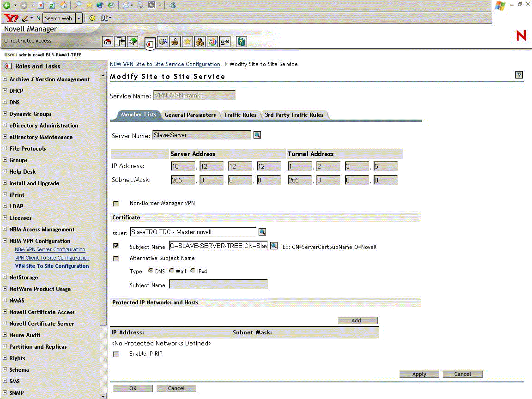
Task: Click the circular arrows monitor icon
Action: click(x=212, y=42)
